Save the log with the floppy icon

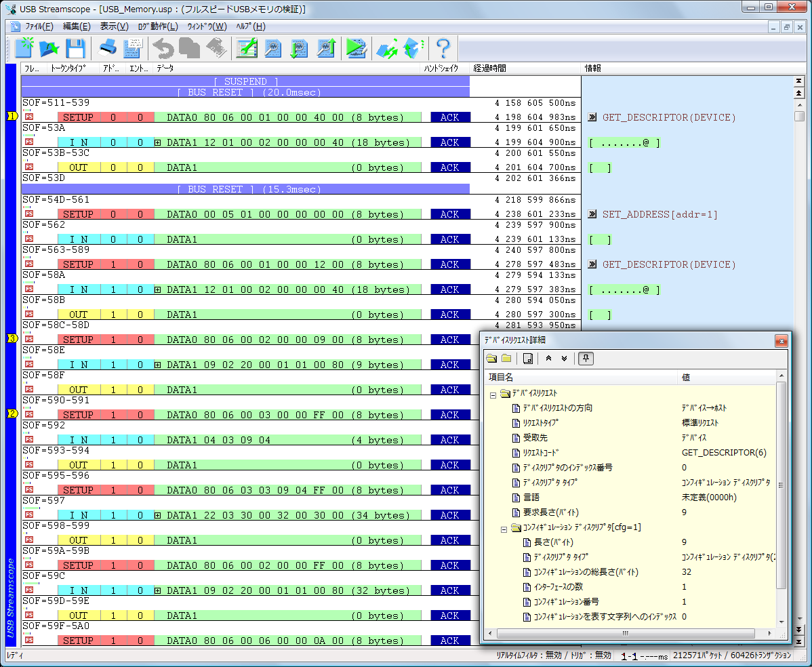tap(76, 48)
